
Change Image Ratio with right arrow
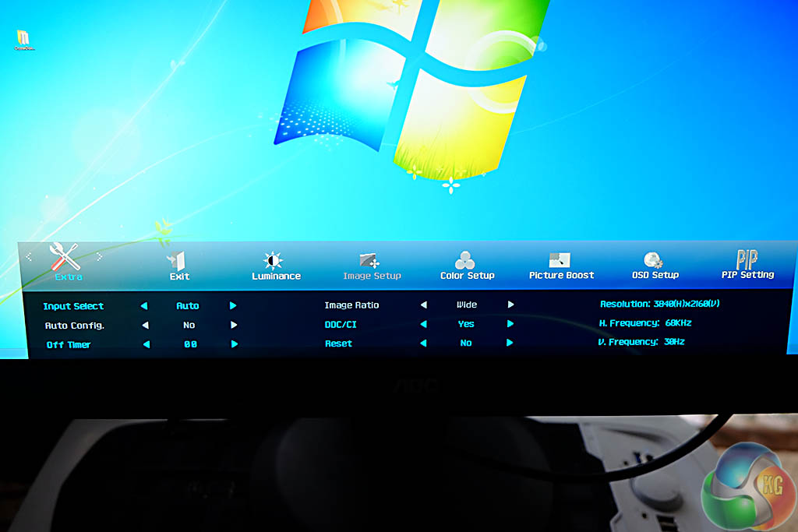point(510,305)
